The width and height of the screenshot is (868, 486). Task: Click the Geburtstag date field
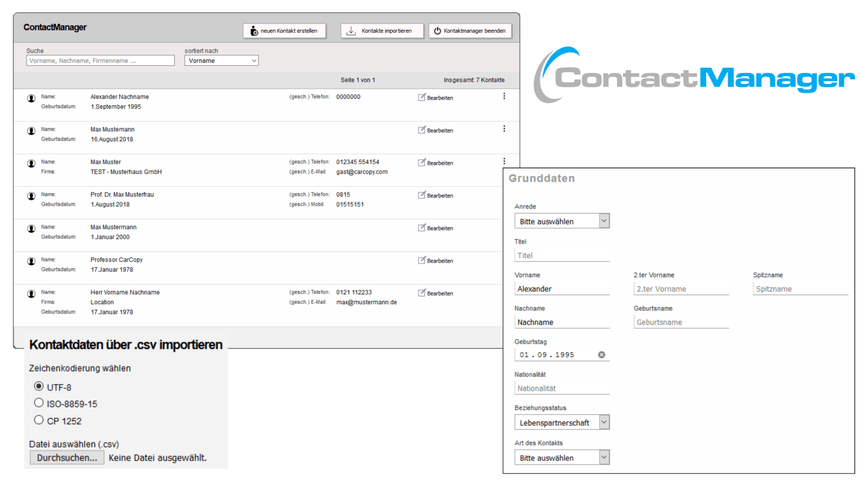562,355
